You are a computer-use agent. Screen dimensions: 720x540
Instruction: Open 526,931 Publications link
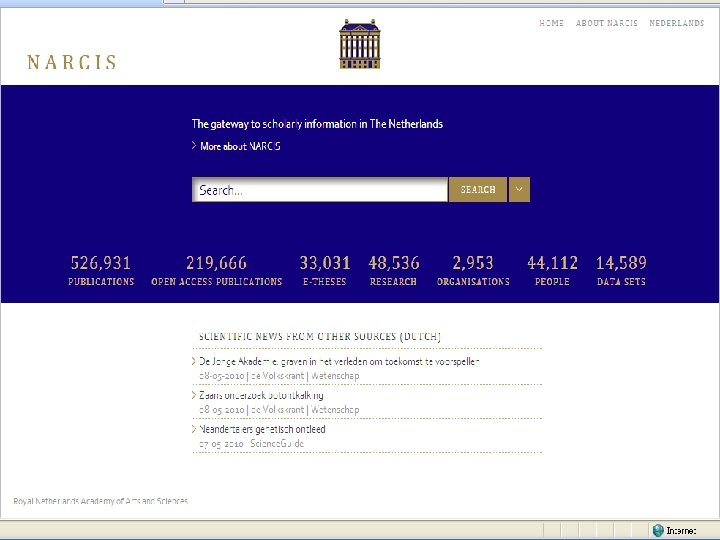click(x=101, y=271)
